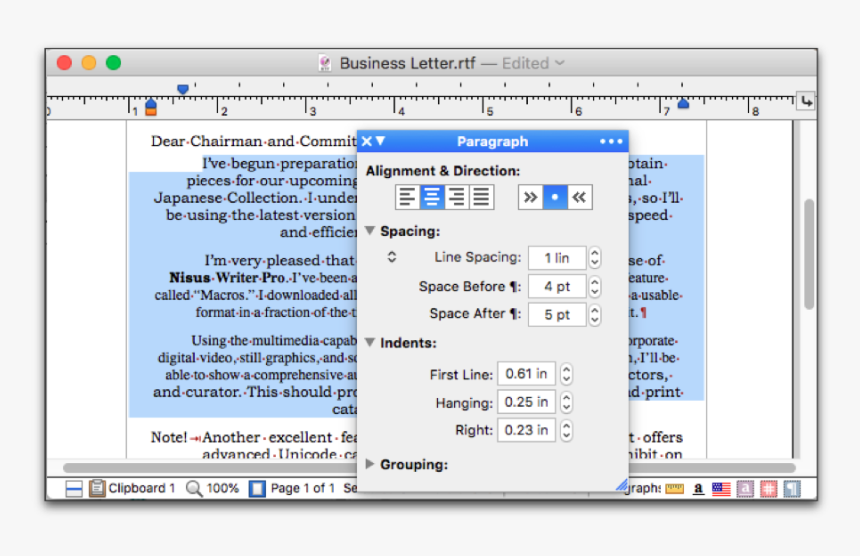Click the center alignment icon
860x556 pixels.
[x=431, y=197]
